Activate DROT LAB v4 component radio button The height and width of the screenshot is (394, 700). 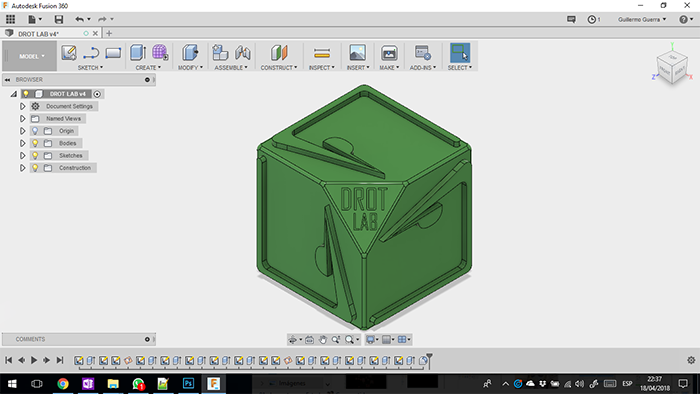[97, 94]
